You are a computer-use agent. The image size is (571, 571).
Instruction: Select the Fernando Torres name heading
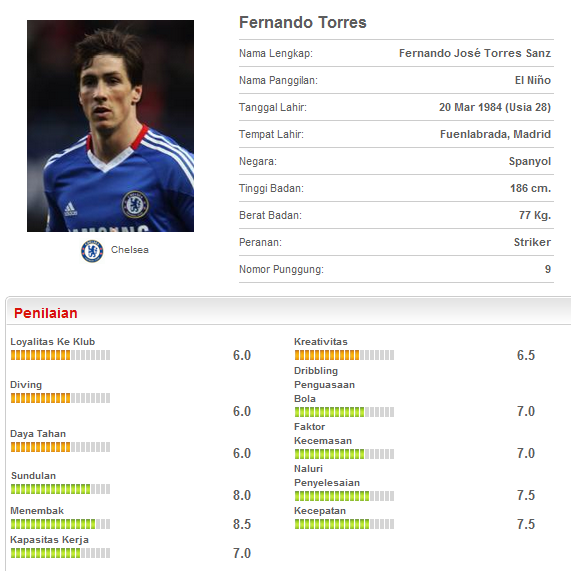(303, 23)
